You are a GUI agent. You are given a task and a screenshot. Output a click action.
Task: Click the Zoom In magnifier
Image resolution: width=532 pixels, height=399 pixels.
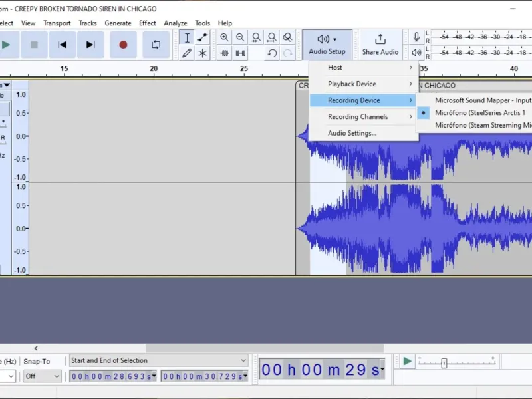point(224,37)
